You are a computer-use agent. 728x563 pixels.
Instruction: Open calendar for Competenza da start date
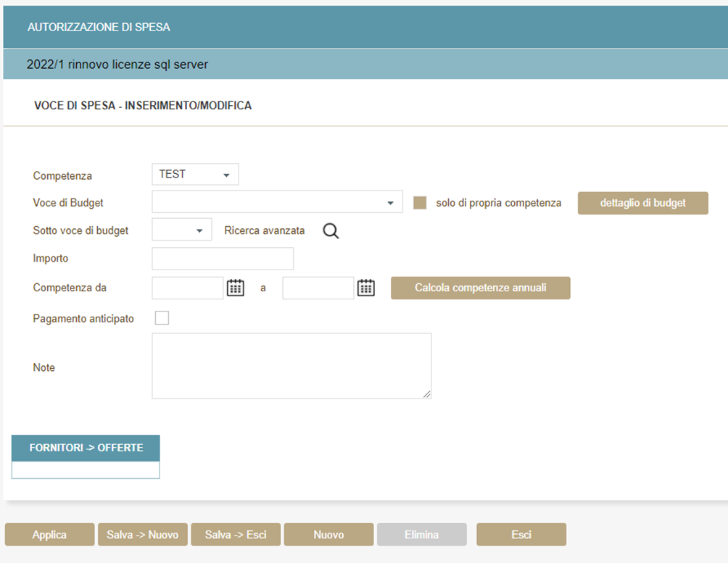pyautogui.click(x=236, y=288)
